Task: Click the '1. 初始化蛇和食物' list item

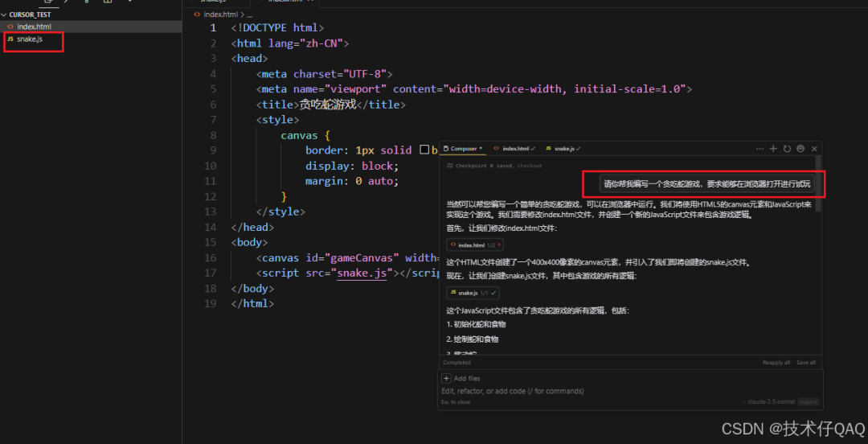Action: pos(476,324)
